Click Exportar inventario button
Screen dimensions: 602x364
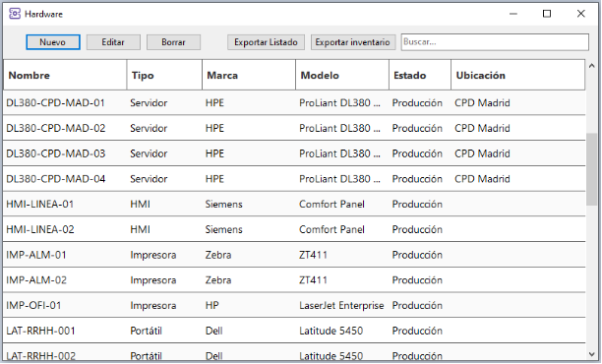[353, 42]
